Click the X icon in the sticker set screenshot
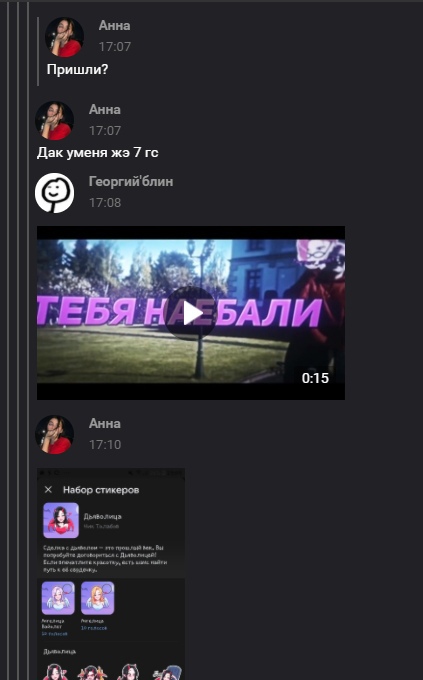The image size is (423, 680). tap(48, 490)
